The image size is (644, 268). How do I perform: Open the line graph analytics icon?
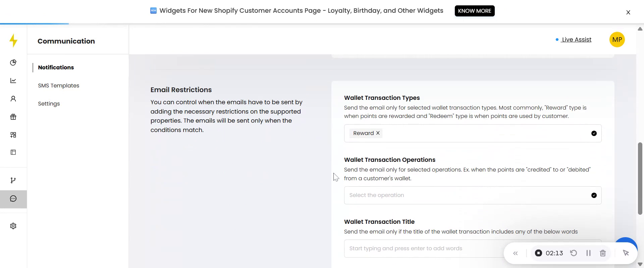point(13,81)
